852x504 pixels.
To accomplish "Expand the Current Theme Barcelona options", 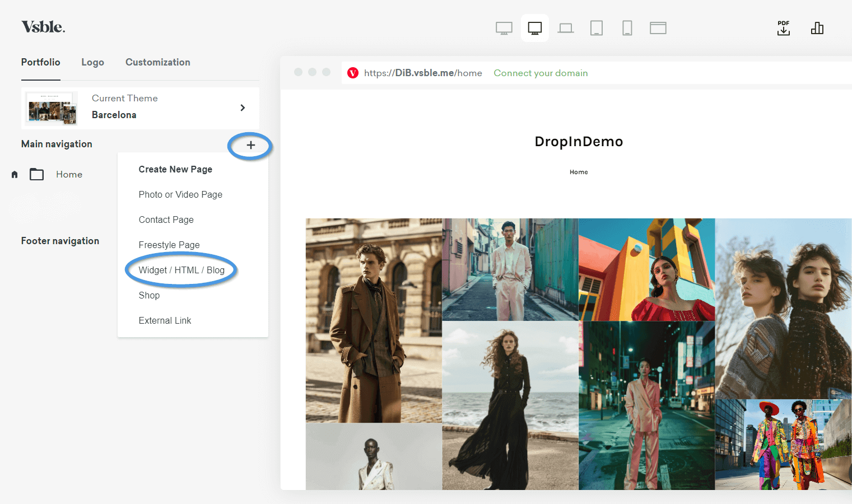I will pos(243,108).
